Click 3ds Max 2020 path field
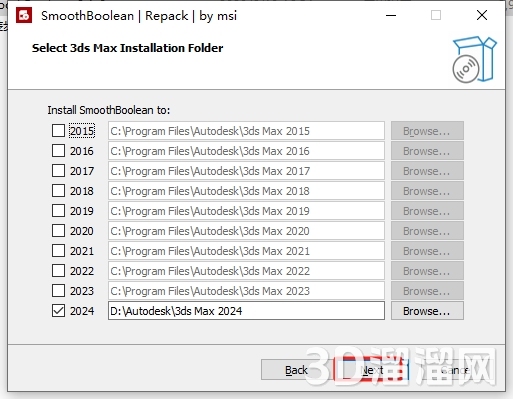Screen dimensions: 513x399 coord(246,231)
